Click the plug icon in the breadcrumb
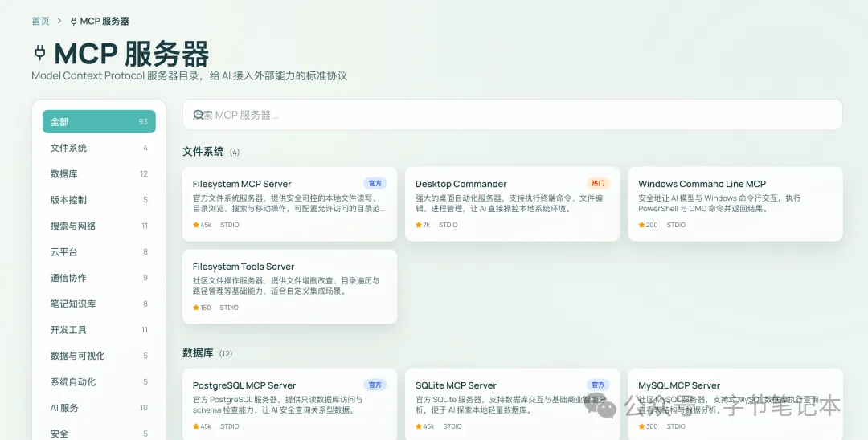868x440 pixels. tap(74, 22)
